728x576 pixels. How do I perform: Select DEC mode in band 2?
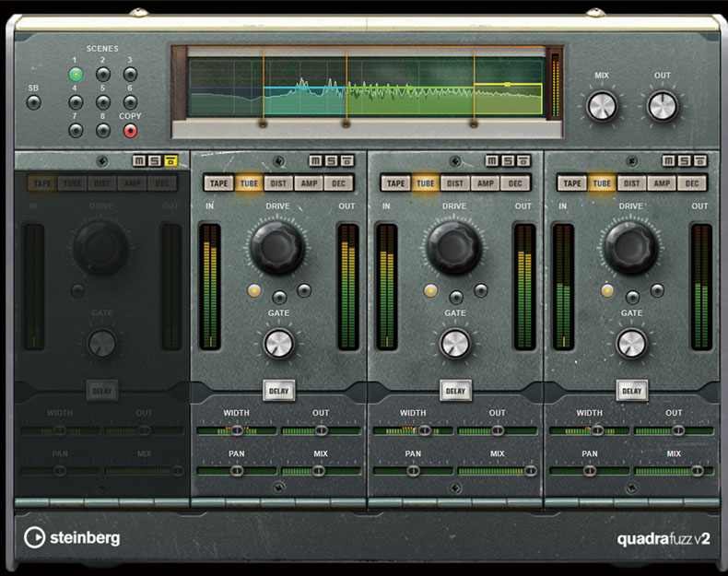[x=338, y=183]
